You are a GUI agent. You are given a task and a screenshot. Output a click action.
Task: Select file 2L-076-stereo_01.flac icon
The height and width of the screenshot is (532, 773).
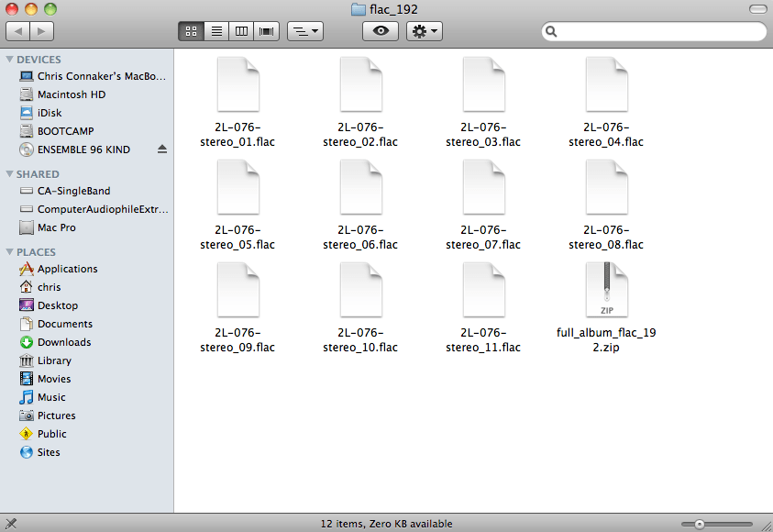tap(238, 84)
